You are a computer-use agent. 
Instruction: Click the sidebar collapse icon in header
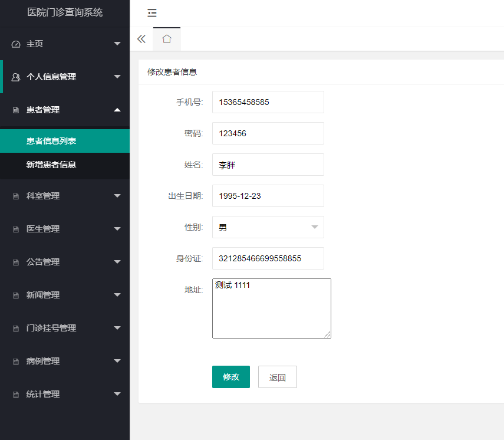click(x=152, y=13)
